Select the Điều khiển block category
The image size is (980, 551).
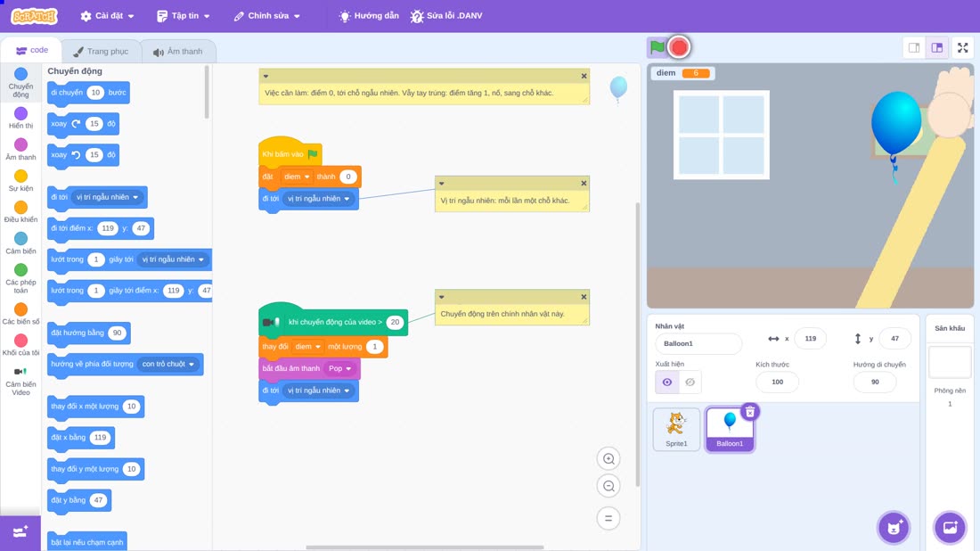(x=20, y=211)
